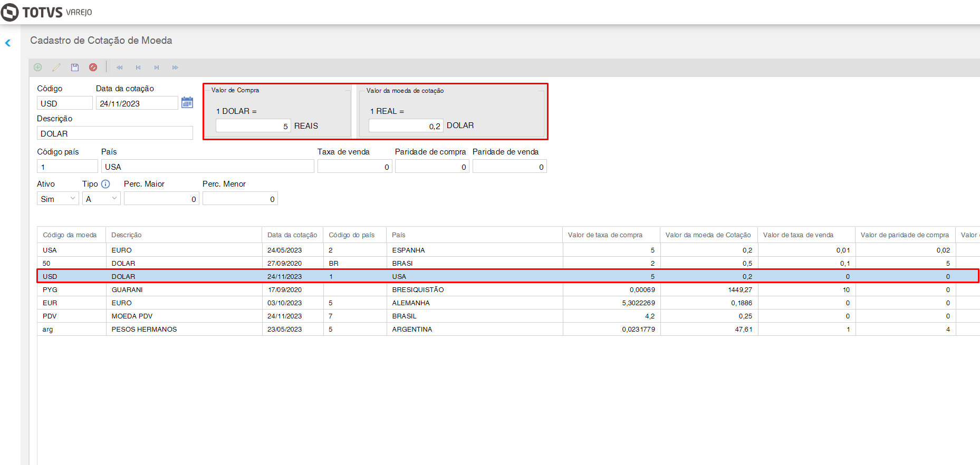
Task: Click the date cell 24/05/2023
Action: coord(293,250)
